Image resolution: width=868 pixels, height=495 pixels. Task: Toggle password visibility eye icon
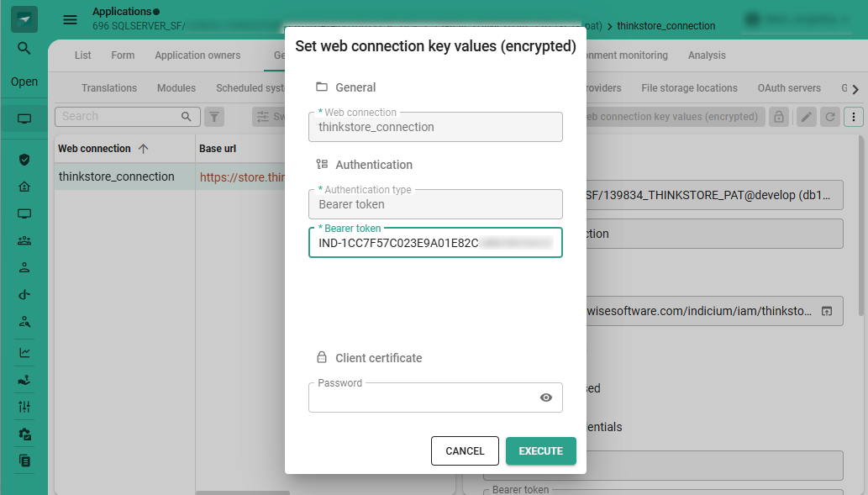coord(546,398)
